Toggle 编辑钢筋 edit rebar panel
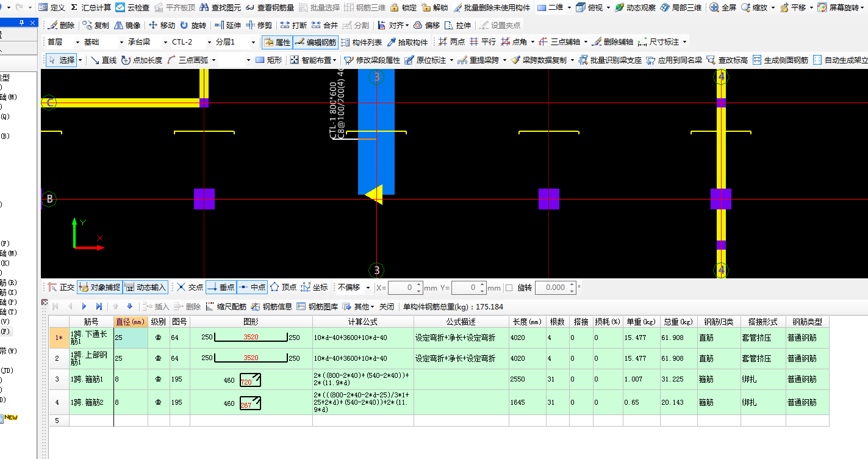This screenshot has width=868, height=459. coord(315,42)
